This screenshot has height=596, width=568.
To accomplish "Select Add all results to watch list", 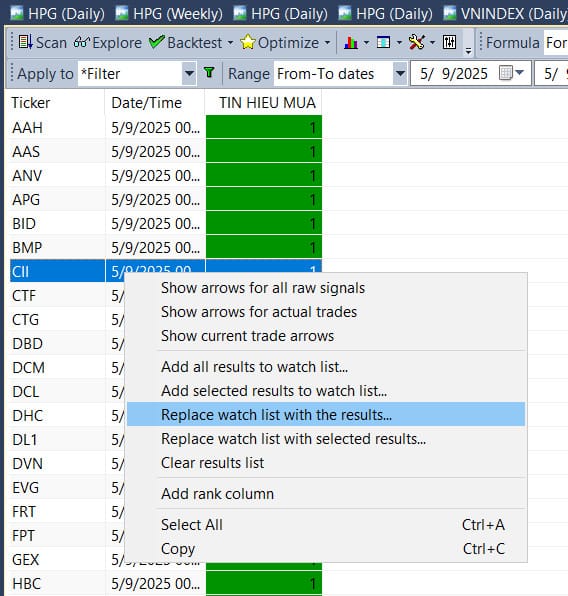I will pyautogui.click(x=254, y=367).
